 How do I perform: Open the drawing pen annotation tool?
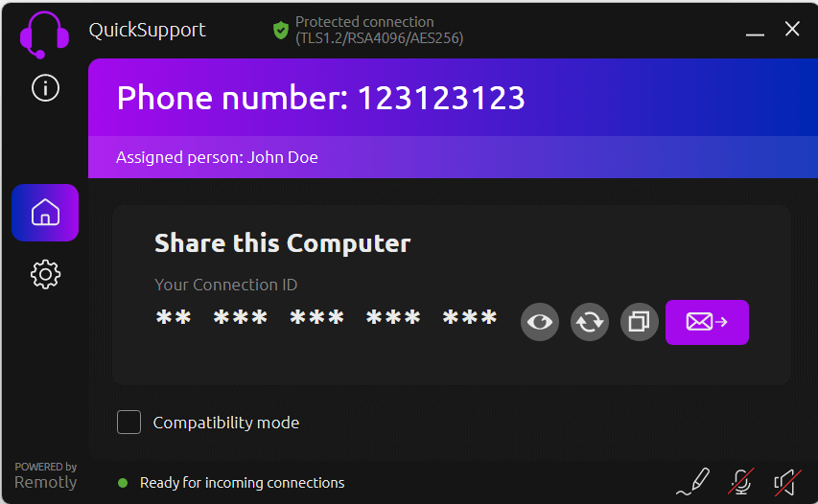pyautogui.click(x=692, y=481)
